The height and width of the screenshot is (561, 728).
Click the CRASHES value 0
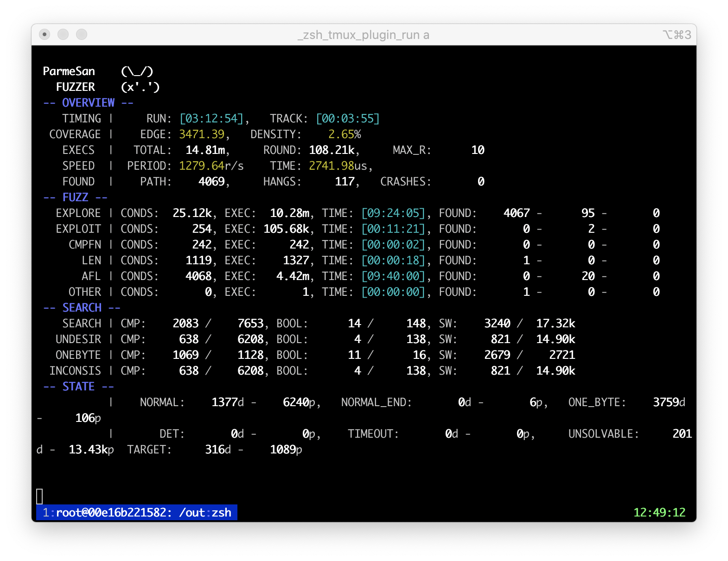[481, 182]
